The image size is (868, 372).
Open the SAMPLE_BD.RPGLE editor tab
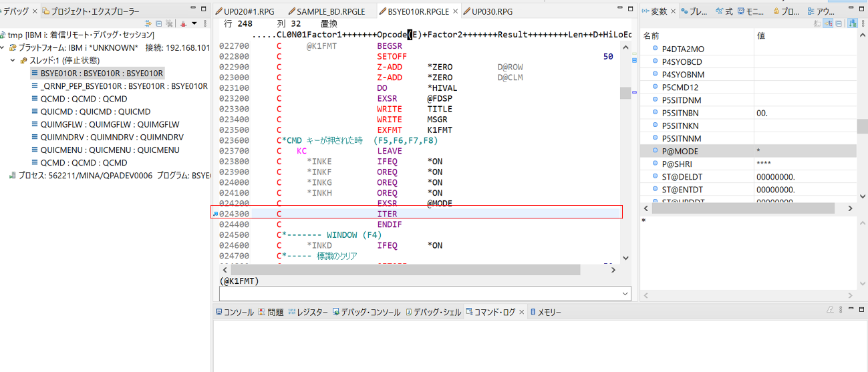click(x=327, y=11)
